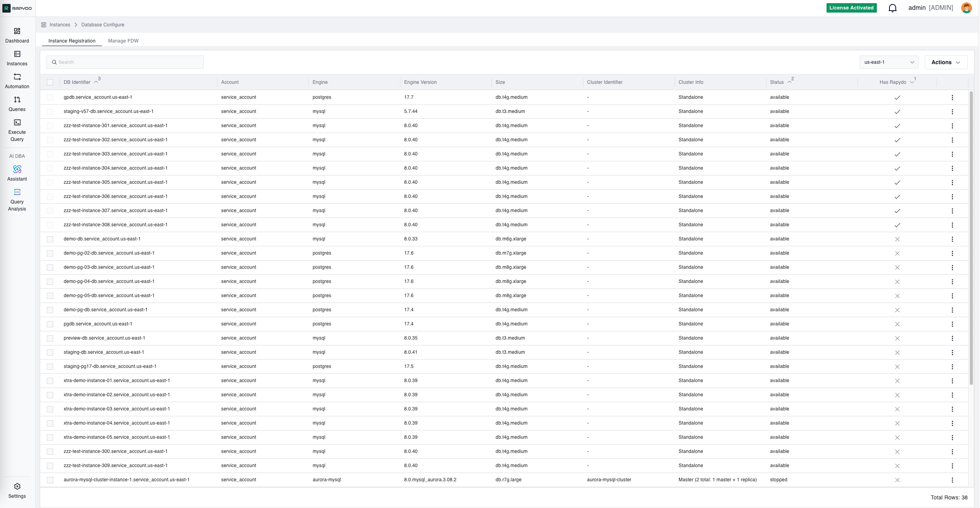
Task: Open the AI DBA Assistant
Action: tap(17, 172)
